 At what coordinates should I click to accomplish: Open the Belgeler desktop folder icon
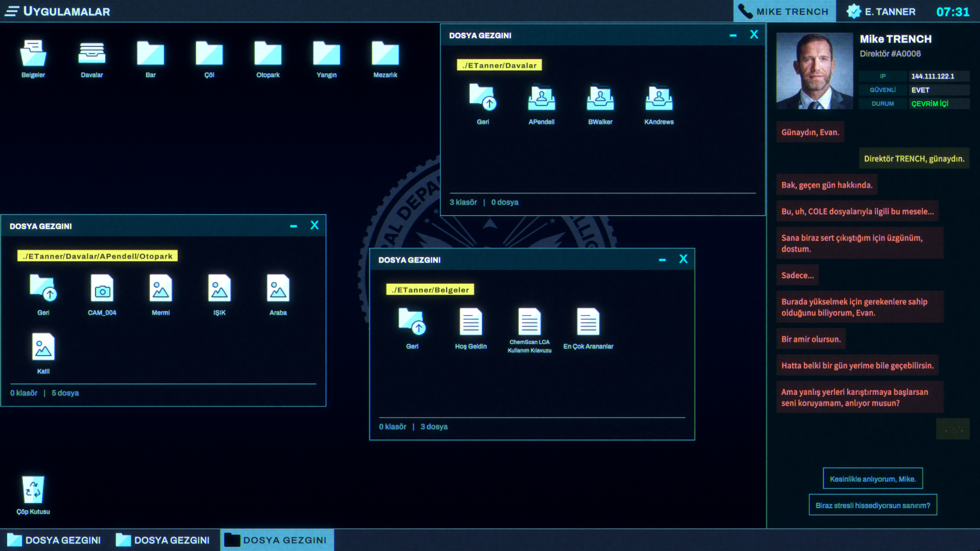[x=33, y=54]
